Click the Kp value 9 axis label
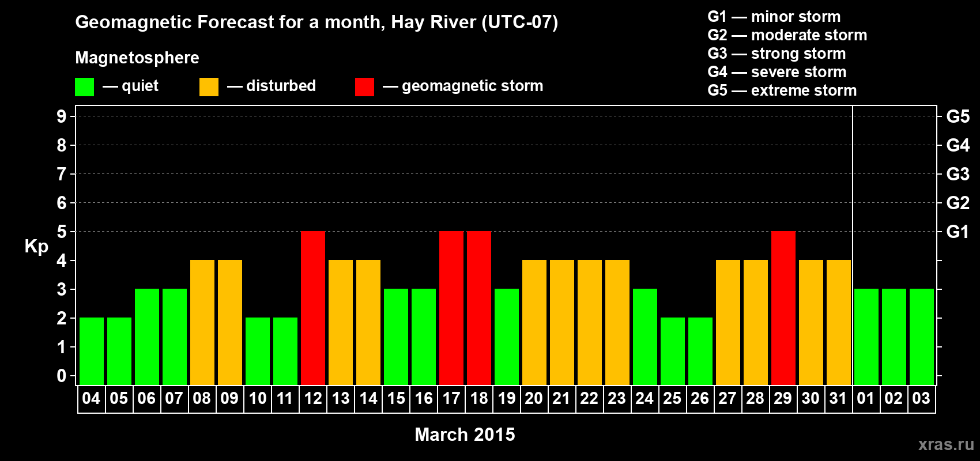The width and height of the screenshot is (980, 461). 62,116
